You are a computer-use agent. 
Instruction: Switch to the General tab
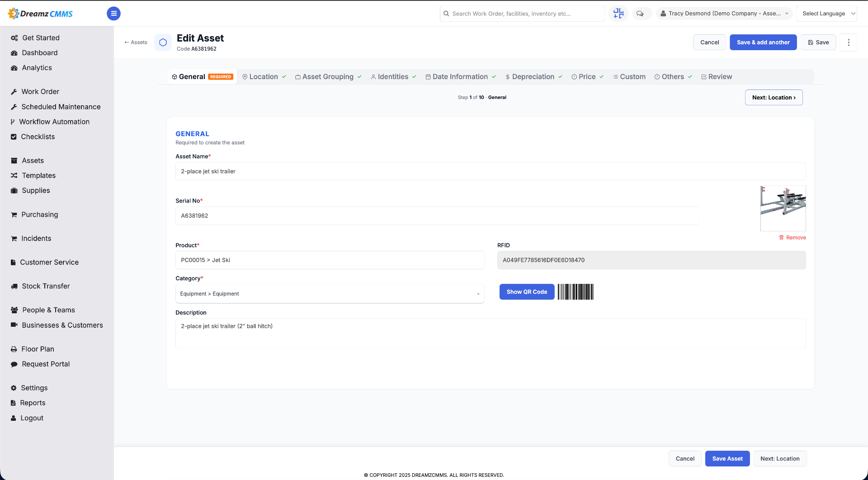click(x=202, y=77)
